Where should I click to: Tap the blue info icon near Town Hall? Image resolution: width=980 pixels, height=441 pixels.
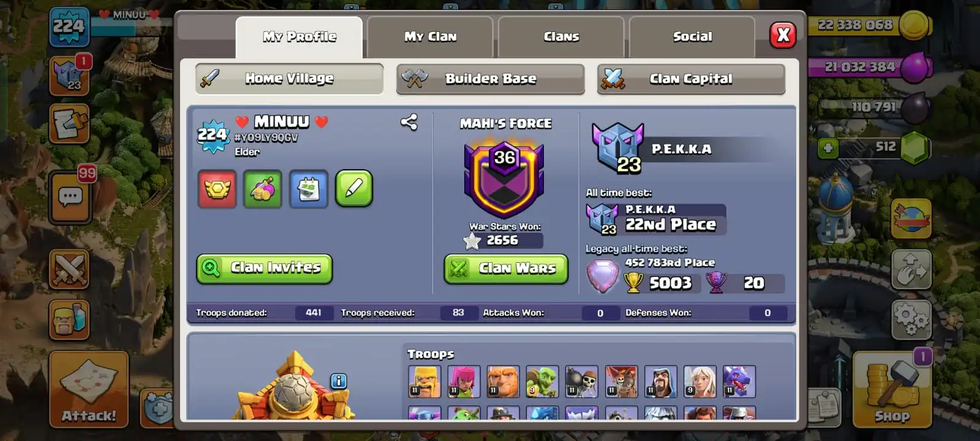(339, 381)
